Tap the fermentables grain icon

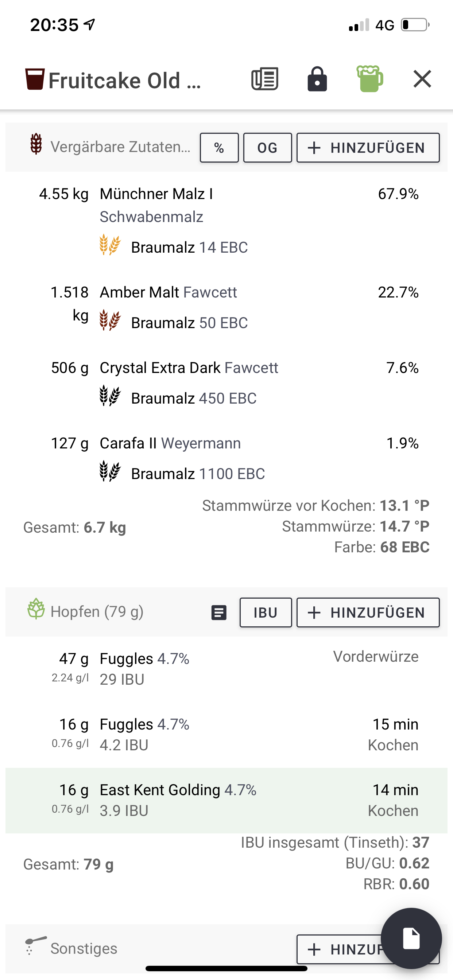click(36, 144)
